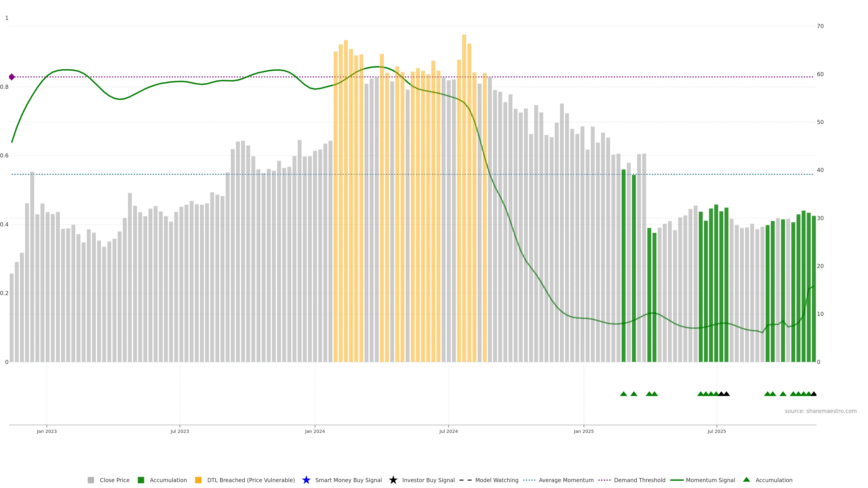Click the Jul 2025 x-axis tick label
Viewport: 868px width, 488px height.
pyautogui.click(x=716, y=431)
